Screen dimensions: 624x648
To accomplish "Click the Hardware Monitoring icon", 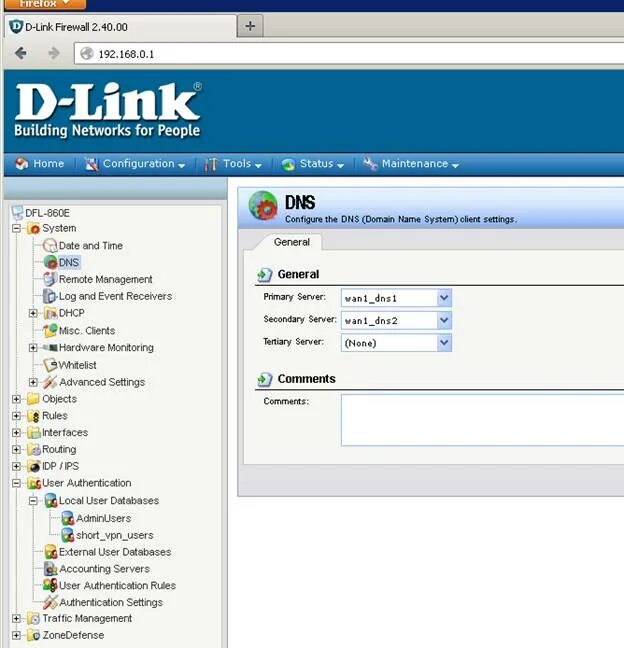I will [x=50, y=348].
